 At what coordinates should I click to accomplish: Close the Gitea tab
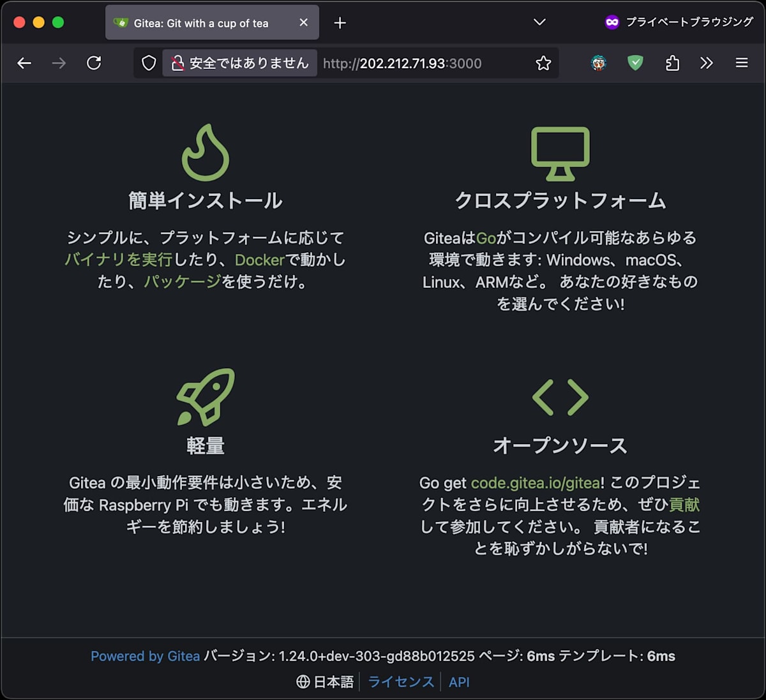[x=304, y=23]
